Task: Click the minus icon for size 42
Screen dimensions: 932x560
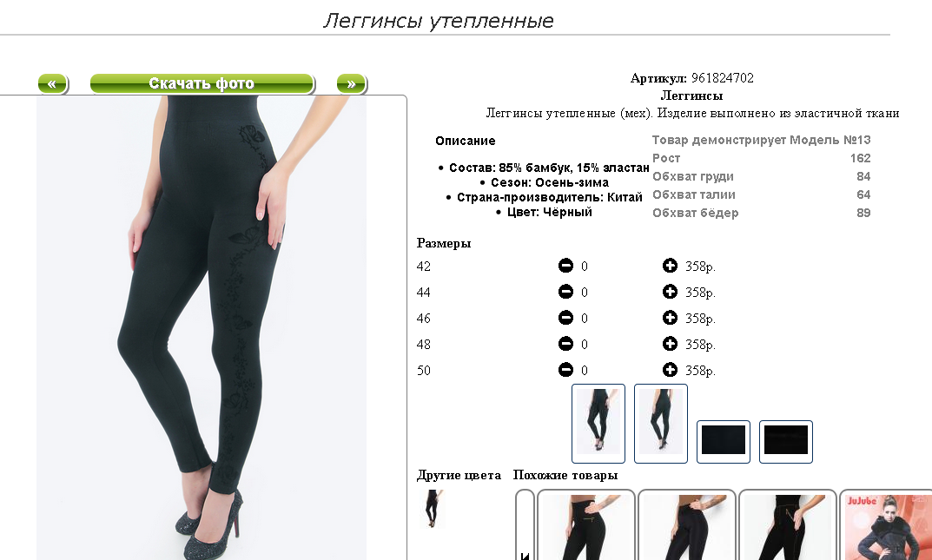Action: tap(565, 266)
